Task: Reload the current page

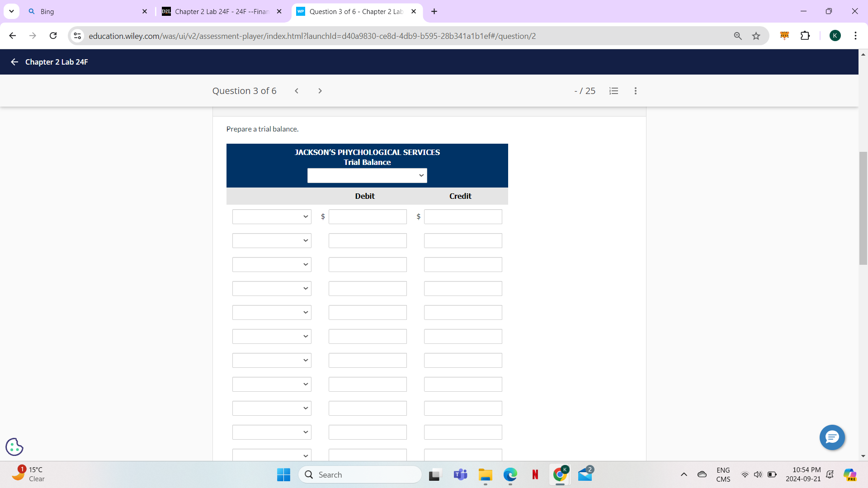Action: [x=53, y=35]
